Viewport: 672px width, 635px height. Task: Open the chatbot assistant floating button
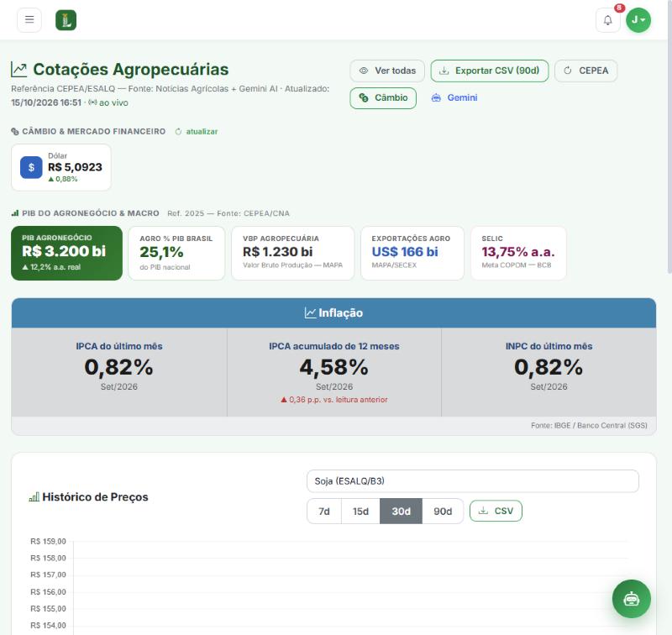(632, 599)
